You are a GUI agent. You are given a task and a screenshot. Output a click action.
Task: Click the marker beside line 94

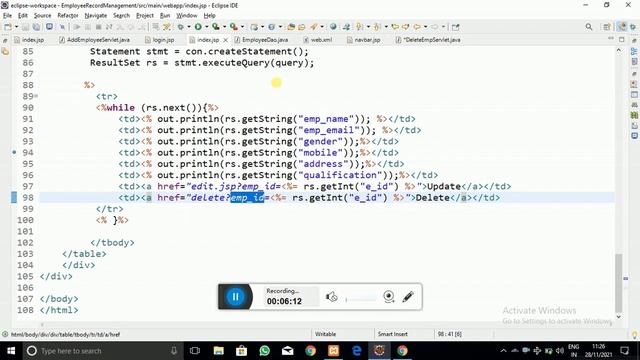(14, 152)
